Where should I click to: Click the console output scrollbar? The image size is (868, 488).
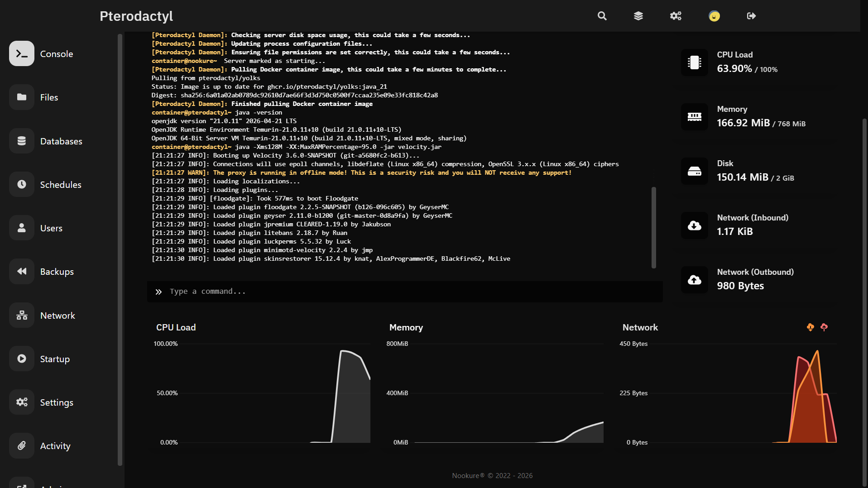654,227
